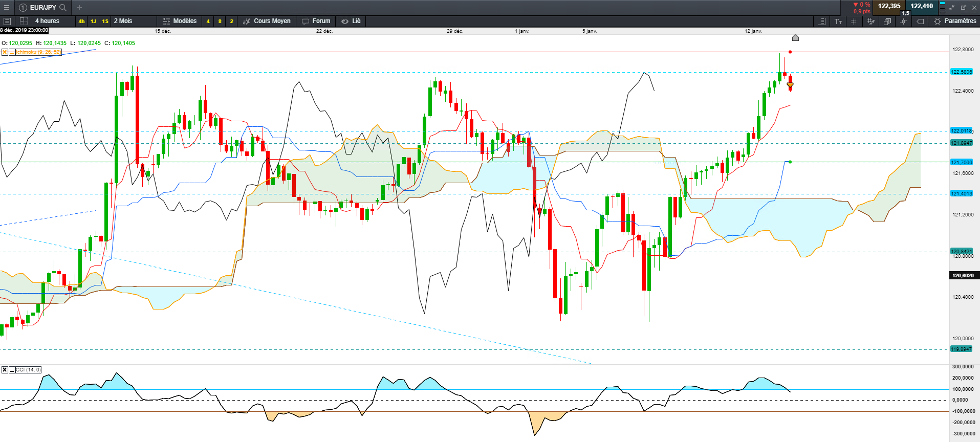Shrink chart with collapse arrows icon

(x=952, y=8)
